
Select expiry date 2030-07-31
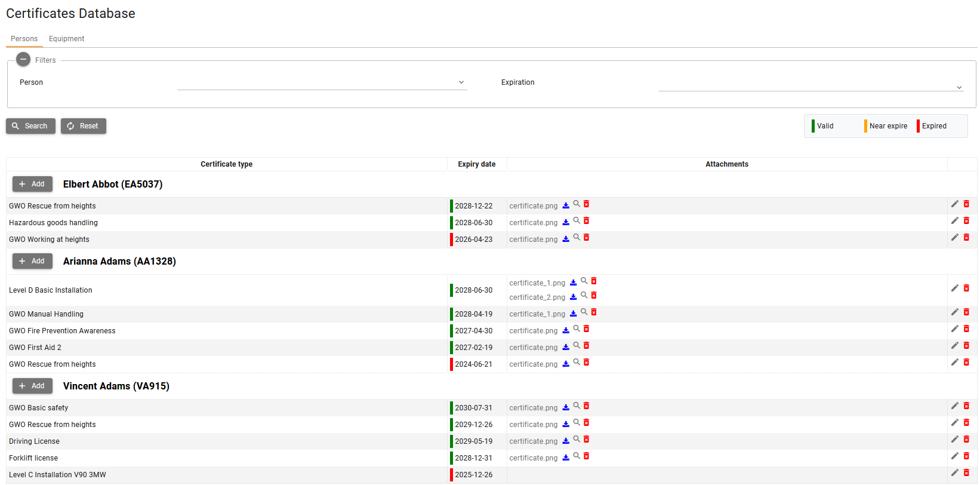click(474, 408)
